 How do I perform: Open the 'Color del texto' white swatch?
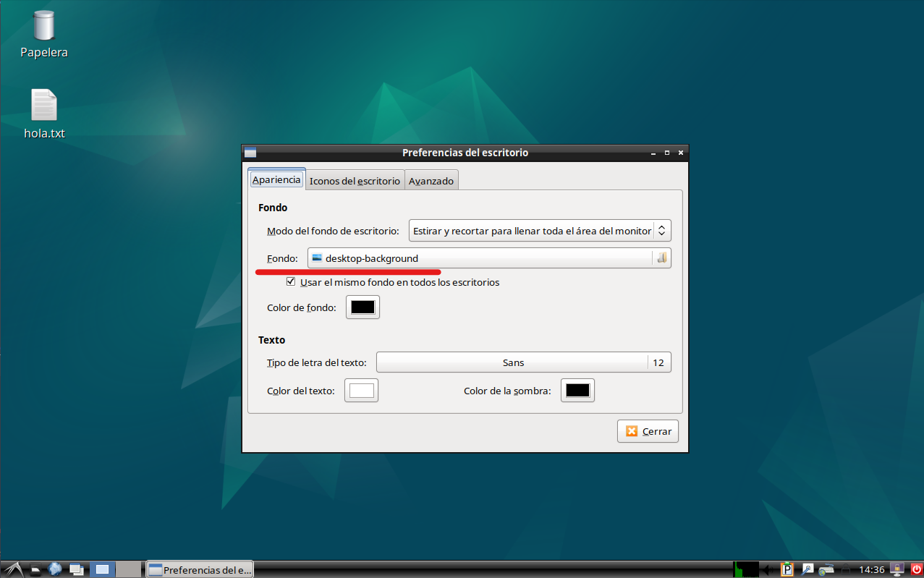point(361,391)
